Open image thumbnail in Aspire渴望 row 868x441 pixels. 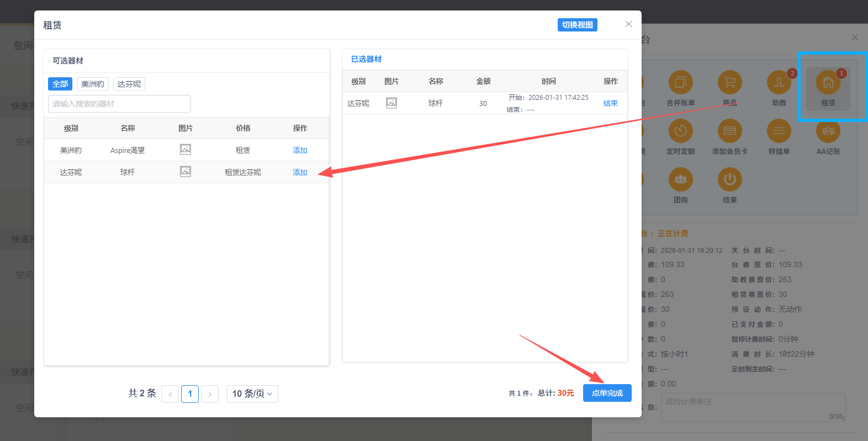coord(186,150)
